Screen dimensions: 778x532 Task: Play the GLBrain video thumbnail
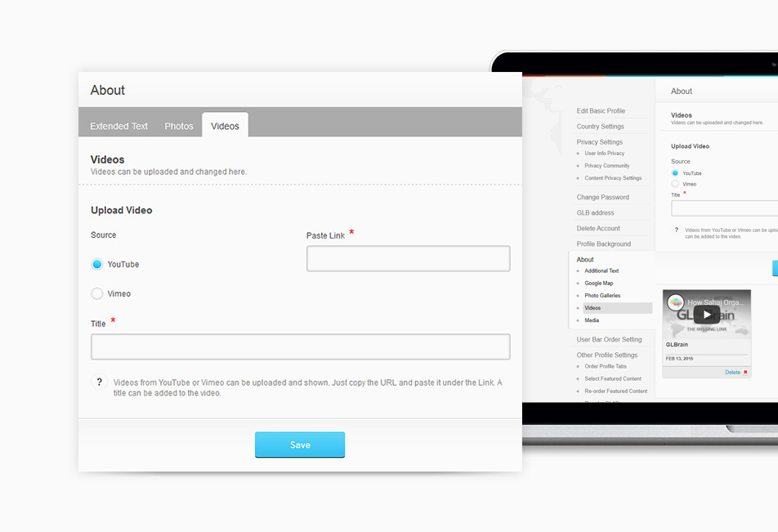(706, 315)
